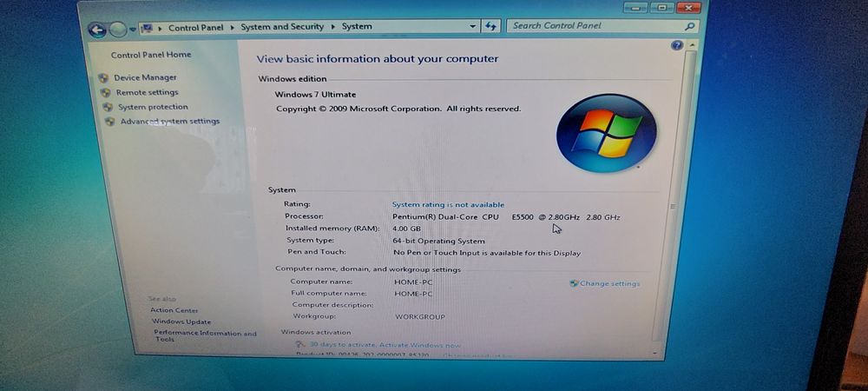Click the Pentium(R) Dual-Core processor value
The image size is (868, 391).
[506, 217]
